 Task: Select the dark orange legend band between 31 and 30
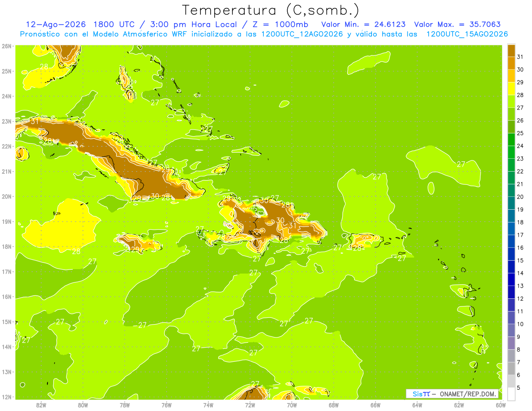(x=511, y=63)
